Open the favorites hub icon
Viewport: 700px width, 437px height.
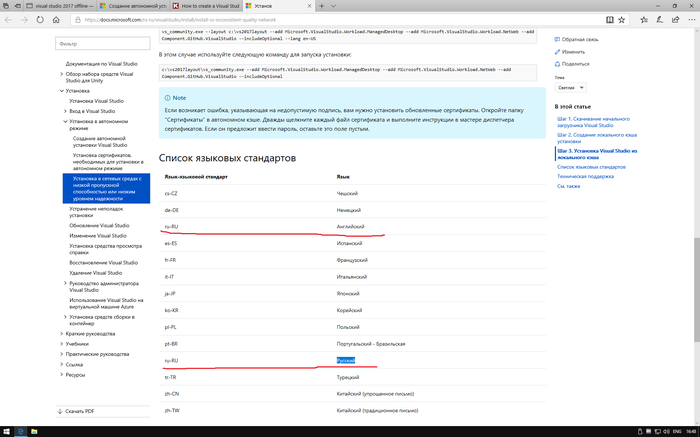644,20
